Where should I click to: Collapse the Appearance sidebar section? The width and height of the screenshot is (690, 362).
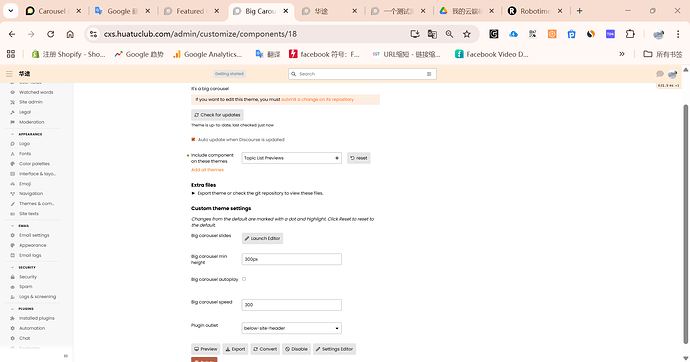(x=12, y=134)
